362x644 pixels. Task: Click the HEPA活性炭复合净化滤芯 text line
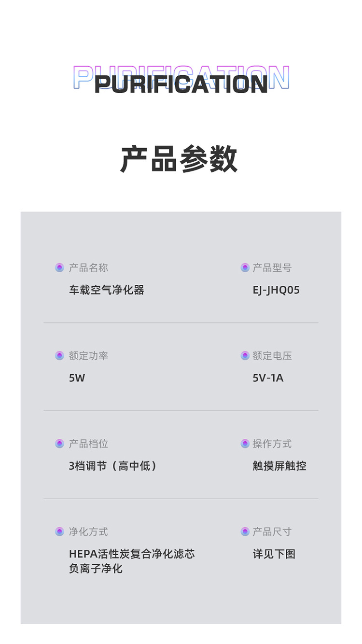click(132, 554)
